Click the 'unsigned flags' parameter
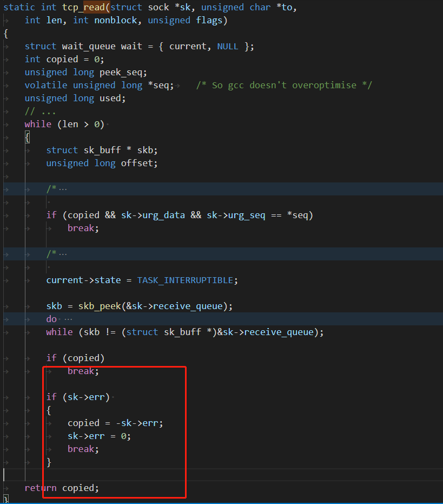 (185, 20)
